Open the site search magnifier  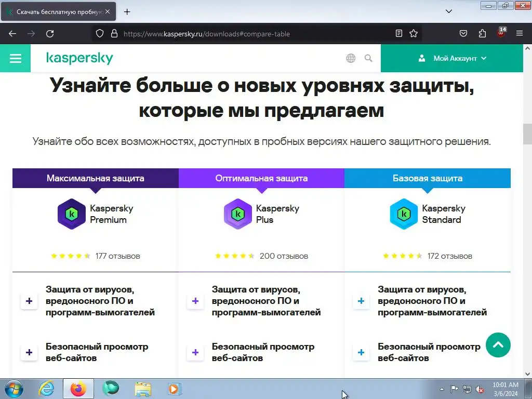[368, 58]
